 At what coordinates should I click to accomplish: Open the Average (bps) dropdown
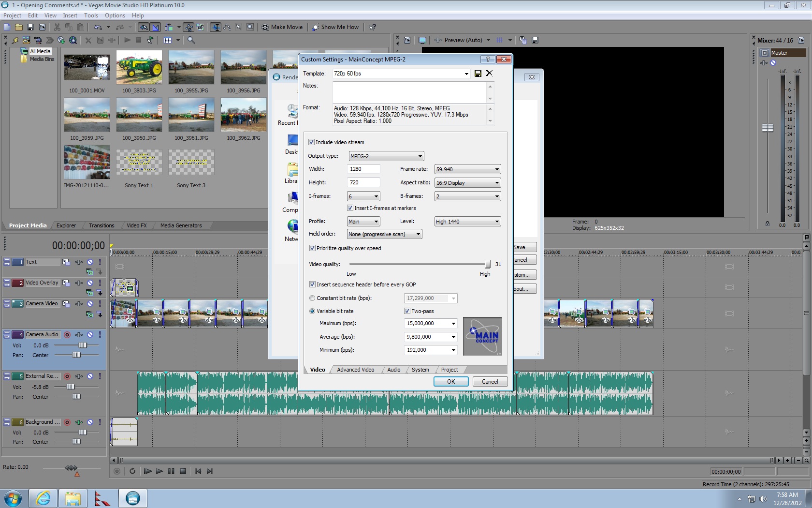tap(453, 337)
